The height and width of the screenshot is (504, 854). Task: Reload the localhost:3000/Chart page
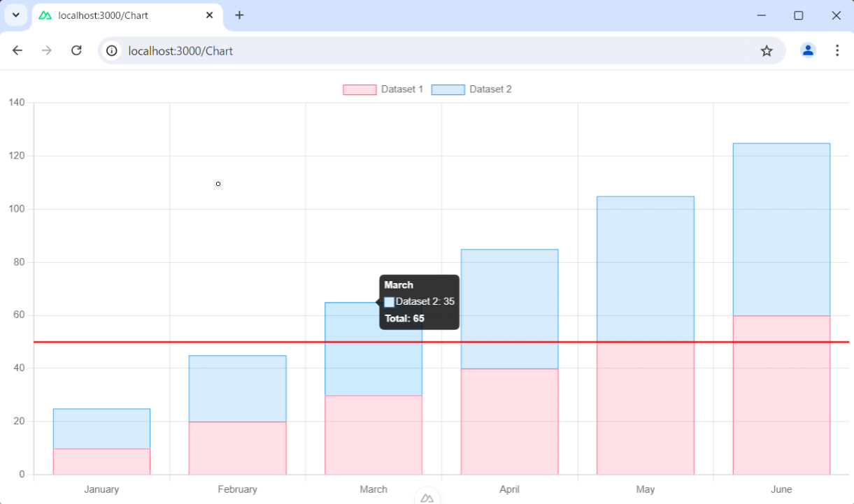point(76,50)
